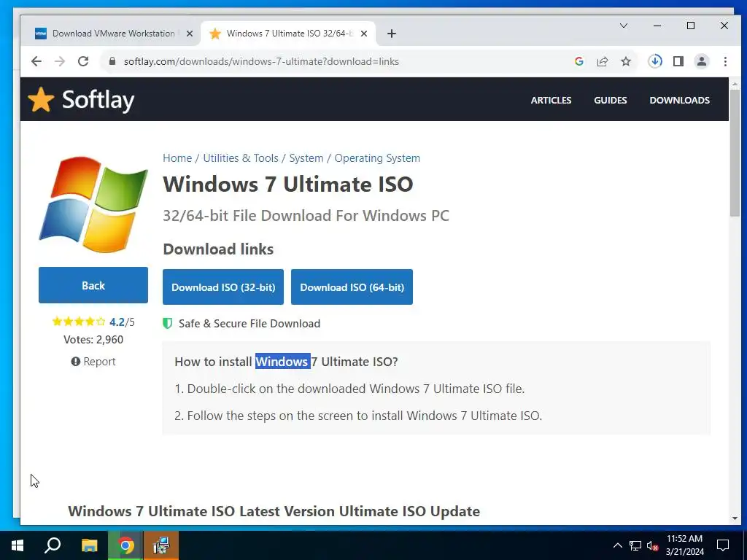Click the scrollbar down arrow
Screen dimensions: 747x560
pyautogui.click(x=735, y=518)
